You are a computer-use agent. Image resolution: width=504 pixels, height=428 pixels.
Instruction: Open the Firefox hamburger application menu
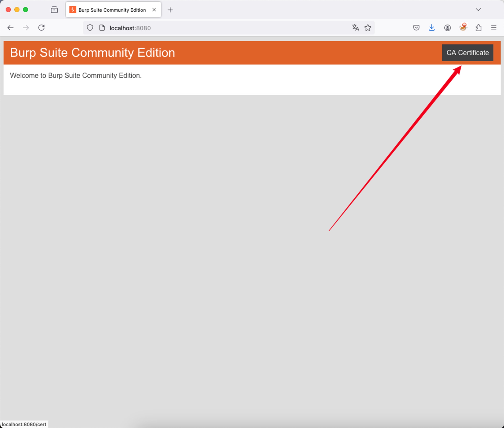tap(494, 28)
